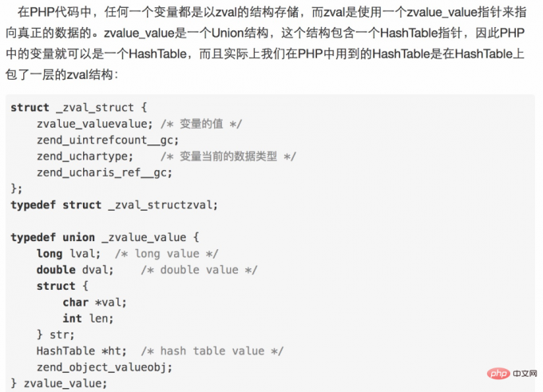Screen dimensions: 543x392
Task: Click the 中文网 text beside php logo
Action: [525, 374]
